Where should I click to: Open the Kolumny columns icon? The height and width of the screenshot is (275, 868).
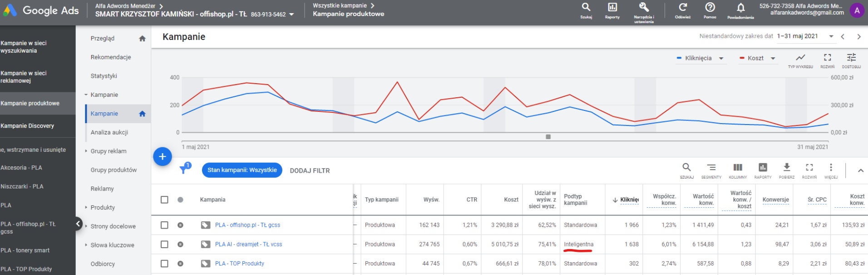738,168
